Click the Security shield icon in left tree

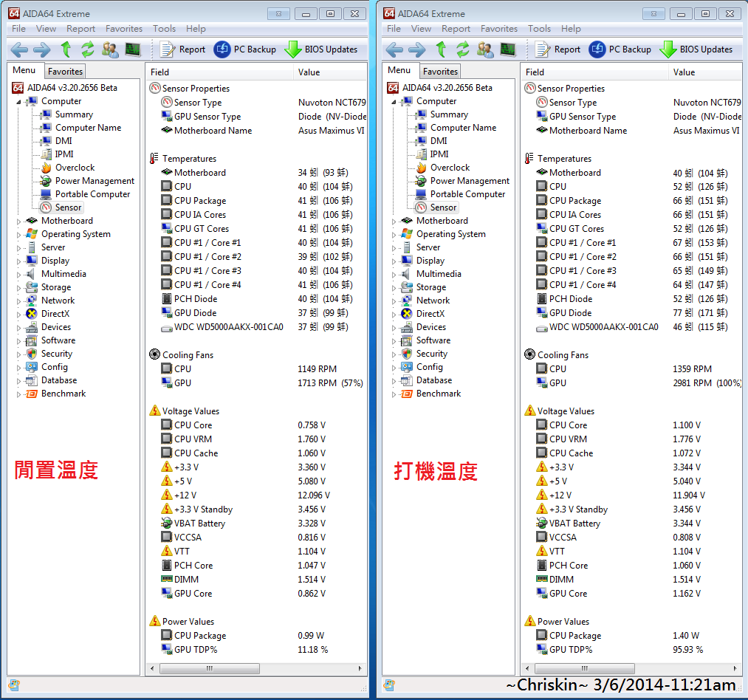[x=32, y=354]
